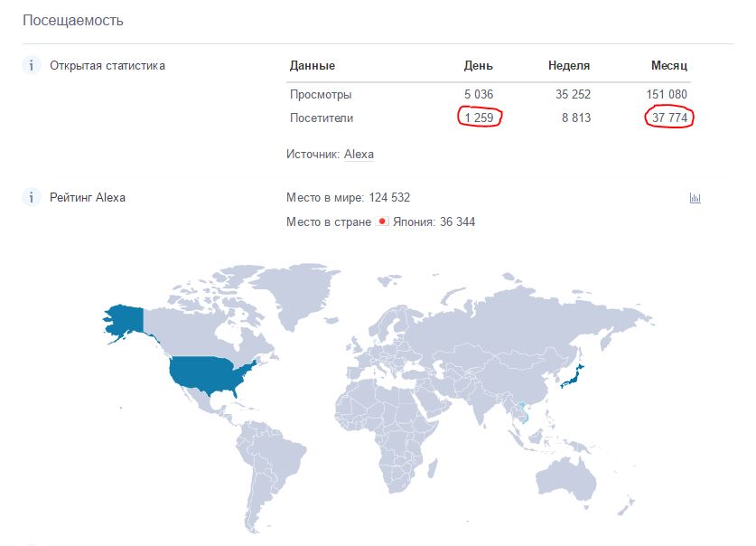Click circled monthly visitors value 37 774
Image resolution: width=756 pixels, height=546 pixels.
669,118
